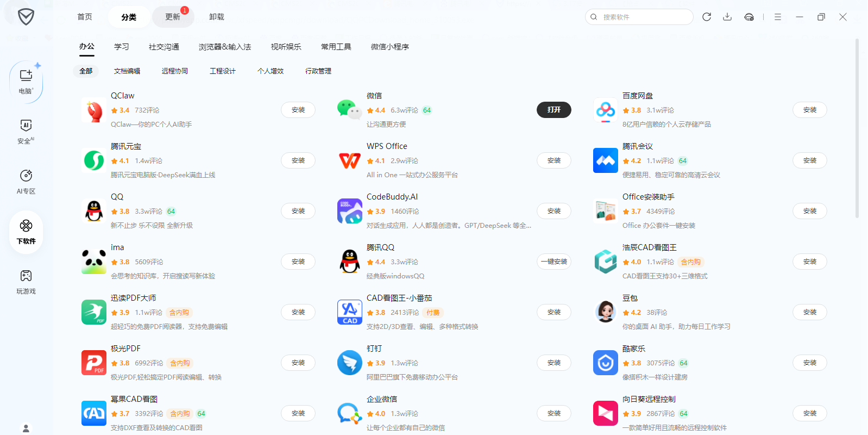This screenshot has width=868, height=435.
Task: Switch to the 更新 tab
Action: click(173, 17)
